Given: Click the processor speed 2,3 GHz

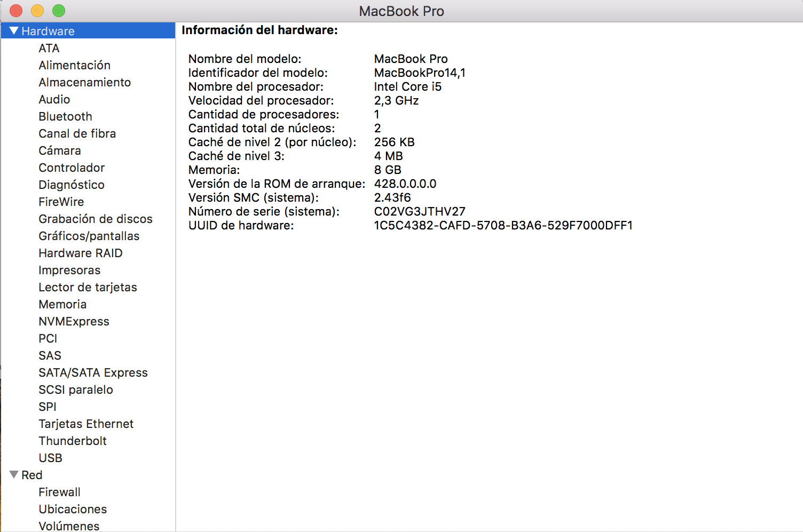Looking at the screenshot, I should tap(397, 100).
